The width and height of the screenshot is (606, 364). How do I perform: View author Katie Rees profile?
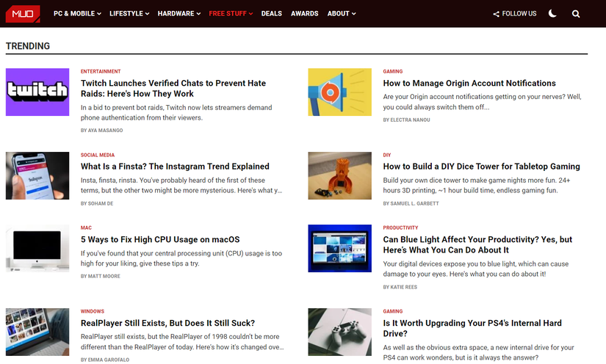400,287
